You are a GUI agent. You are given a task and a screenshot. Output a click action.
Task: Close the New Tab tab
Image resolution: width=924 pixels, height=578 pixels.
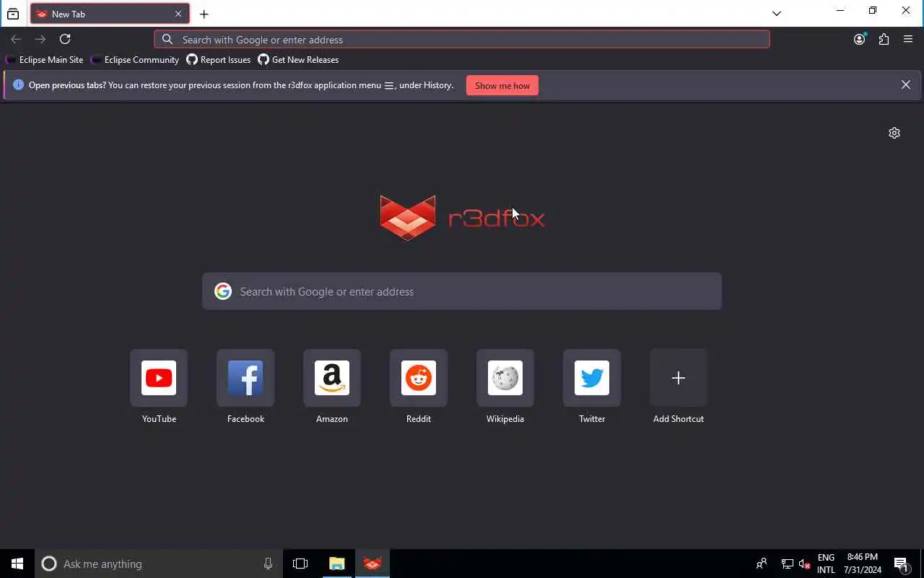click(x=178, y=14)
